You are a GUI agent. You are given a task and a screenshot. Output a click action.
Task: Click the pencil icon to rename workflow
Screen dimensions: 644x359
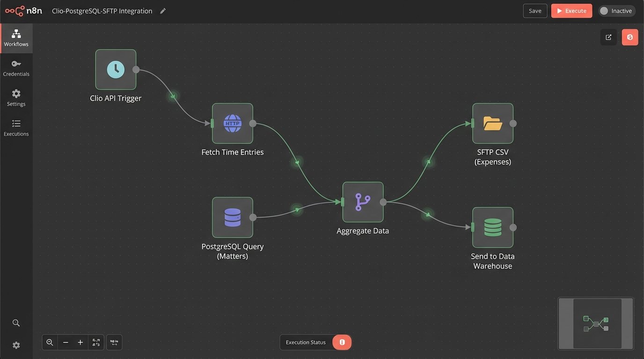coord(163,11)
